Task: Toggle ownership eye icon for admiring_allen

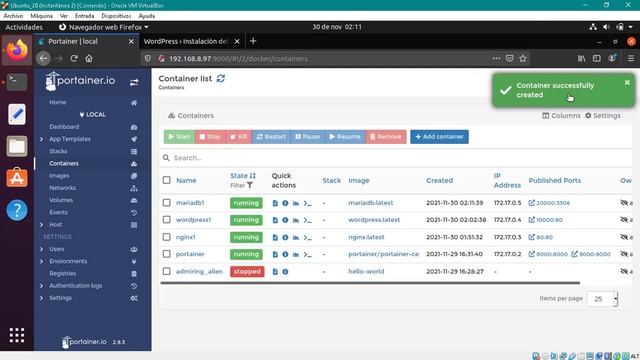Action: click(x=624, y=271)
